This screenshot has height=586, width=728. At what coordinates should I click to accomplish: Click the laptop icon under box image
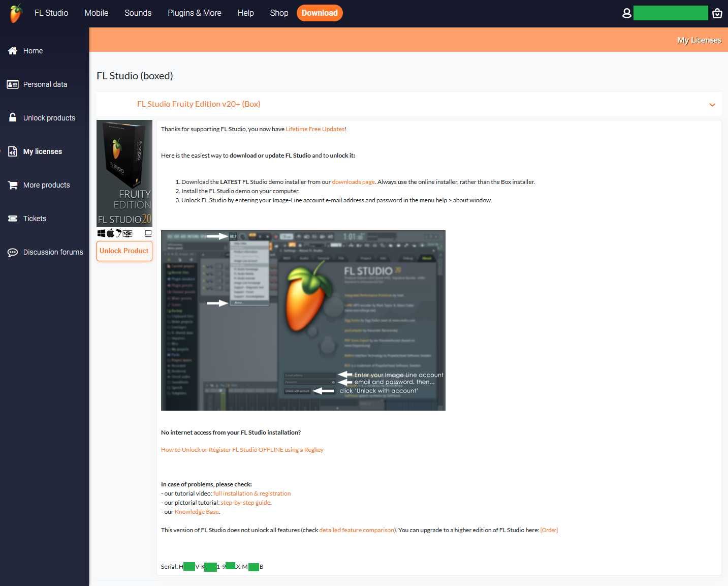[x=148, y=233]
